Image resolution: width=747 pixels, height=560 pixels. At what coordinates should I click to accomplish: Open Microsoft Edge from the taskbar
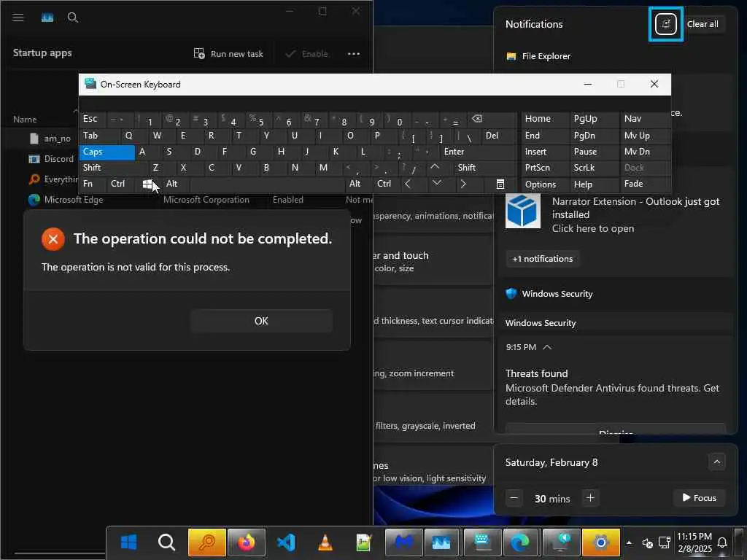519,542
